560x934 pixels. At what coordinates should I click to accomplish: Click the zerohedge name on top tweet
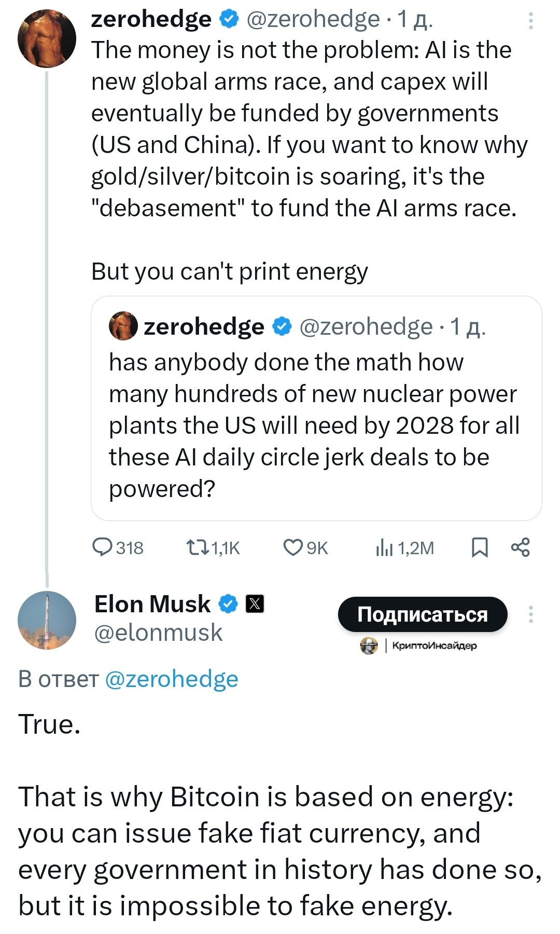click(151, 20)
